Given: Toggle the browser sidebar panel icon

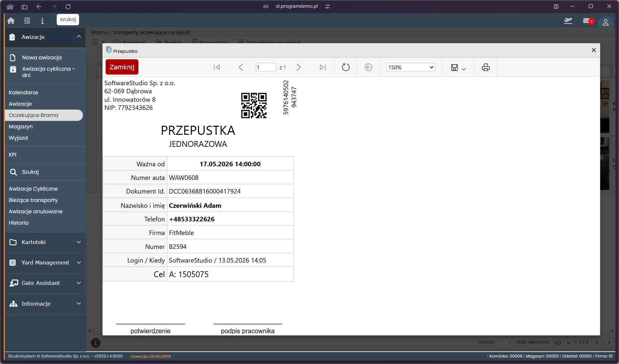Looking at the screenshot, I should 24,6.
